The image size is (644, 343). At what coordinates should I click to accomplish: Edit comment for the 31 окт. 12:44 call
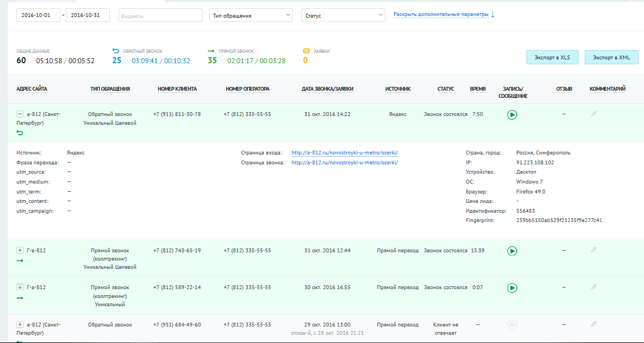click(593, 250)
